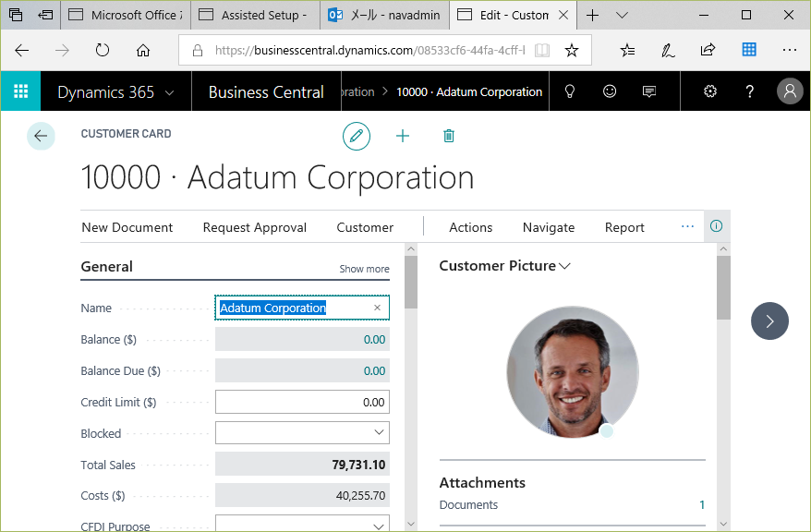Show more actions with ellipsis in action bar
811x532 pixels.
[687, 226]
